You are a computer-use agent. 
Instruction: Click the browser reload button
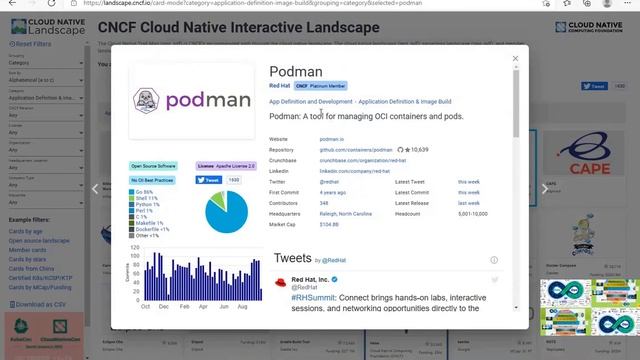tap(51, 3)
